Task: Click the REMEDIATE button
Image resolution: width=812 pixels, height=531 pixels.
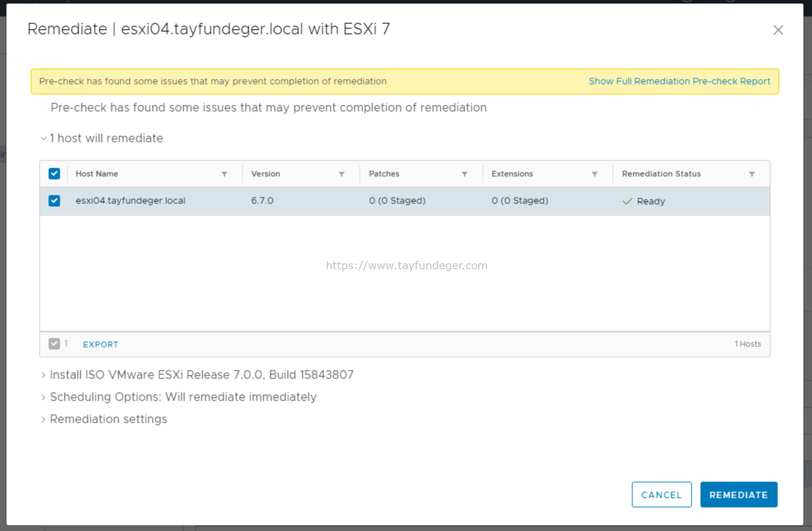Action: click(739, 495)
